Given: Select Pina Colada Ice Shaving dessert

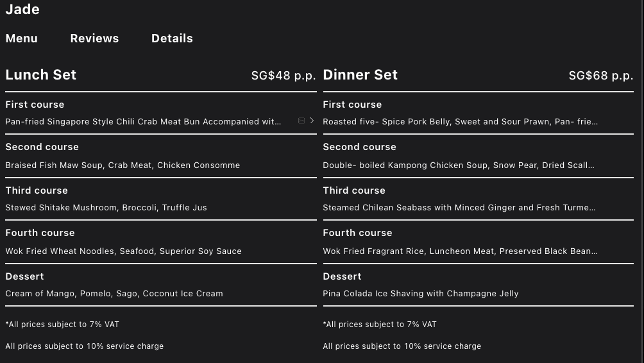Looking at the screenshot, I should 420,294.
